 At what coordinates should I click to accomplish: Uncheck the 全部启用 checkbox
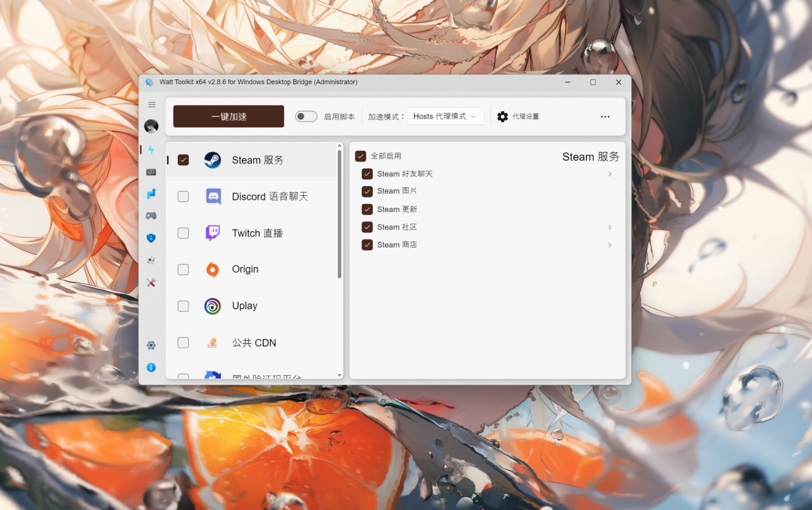pos(361,156)
